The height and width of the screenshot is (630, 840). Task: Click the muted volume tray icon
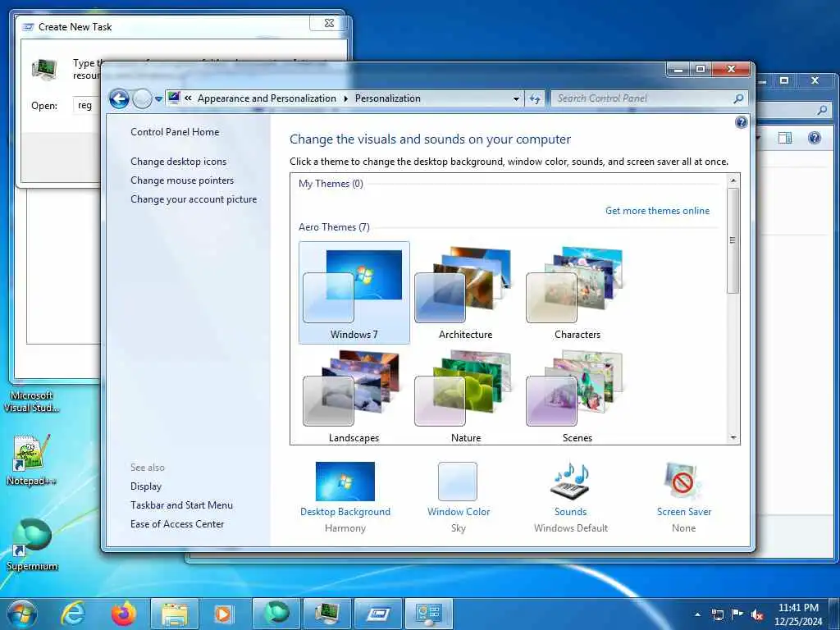pos(757,614)
